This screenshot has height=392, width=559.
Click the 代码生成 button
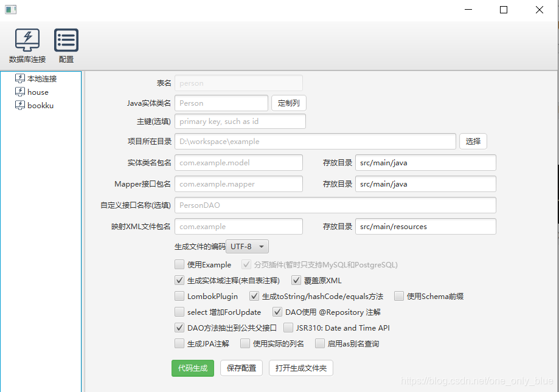(193, 368)
